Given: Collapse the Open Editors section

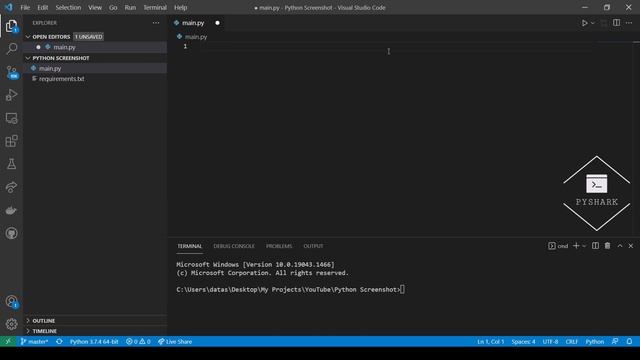Looking at the screenshot, I should (51, 37).
